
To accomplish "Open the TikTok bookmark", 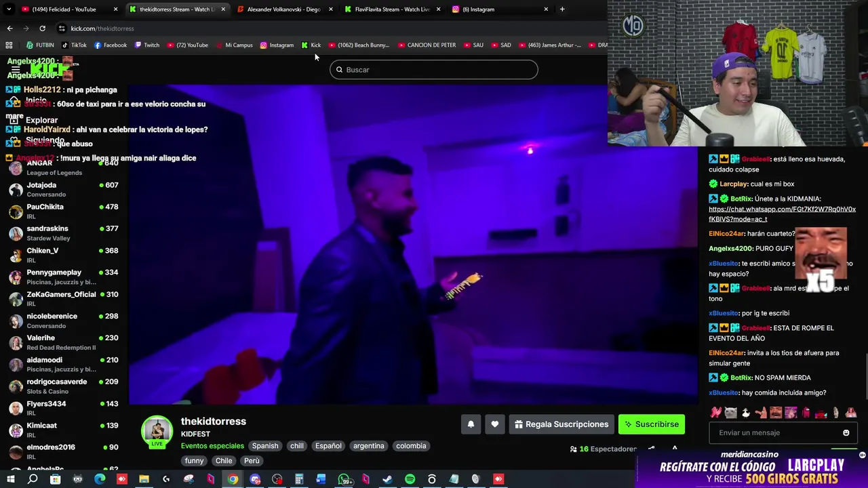I will click(75, 45).
